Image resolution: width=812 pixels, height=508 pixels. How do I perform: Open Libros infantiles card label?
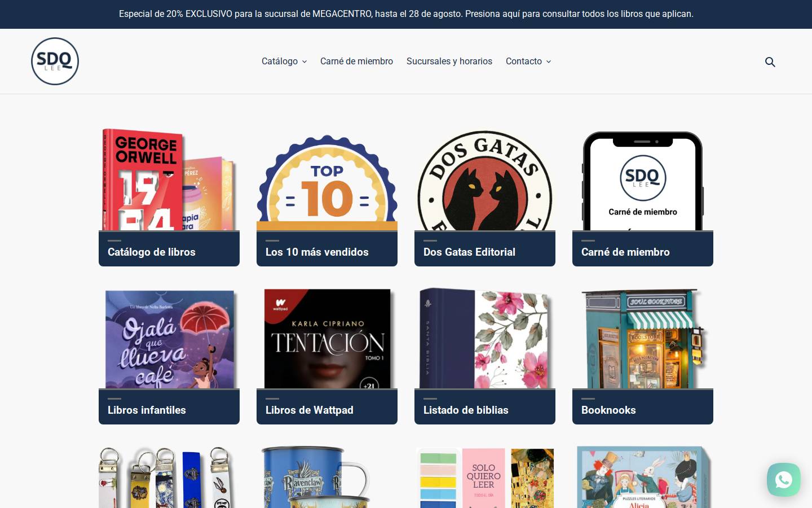[x=147, y=410]
